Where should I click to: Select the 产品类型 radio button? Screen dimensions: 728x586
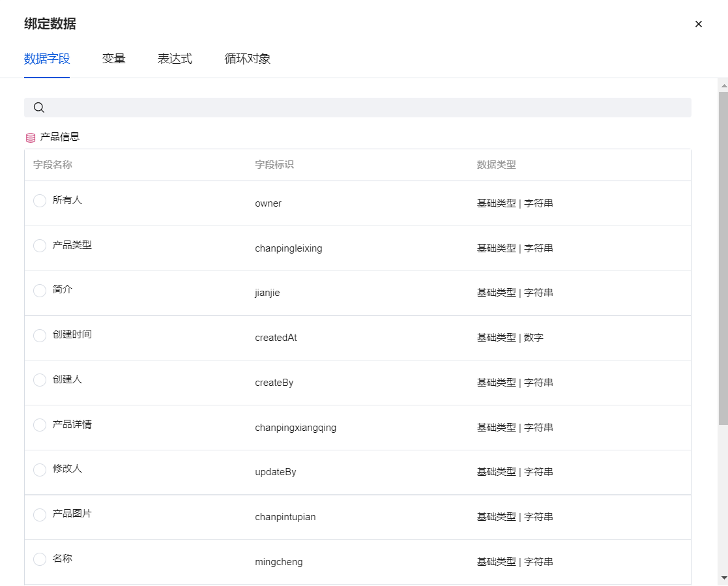tap(40, 246)
